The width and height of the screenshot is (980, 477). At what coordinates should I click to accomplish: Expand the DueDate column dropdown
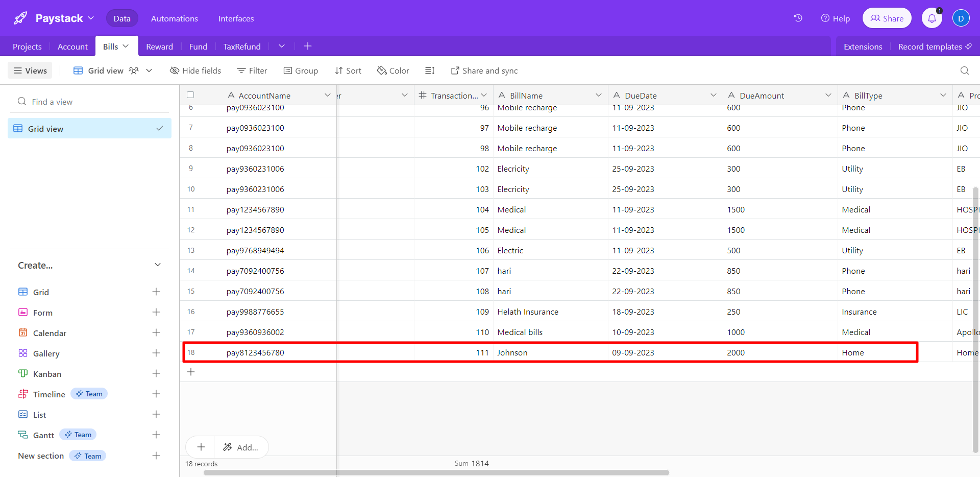coord(713,96)
